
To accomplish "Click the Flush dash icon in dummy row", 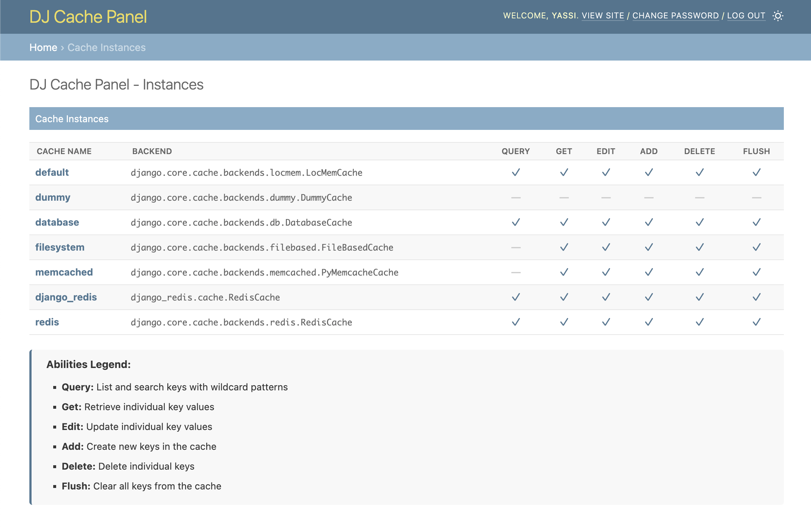I will pos(756,198).
